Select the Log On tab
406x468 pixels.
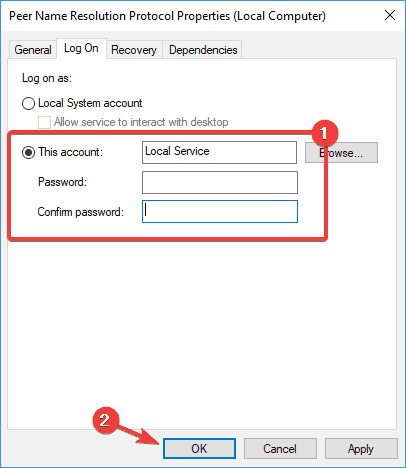coord(81,49)
